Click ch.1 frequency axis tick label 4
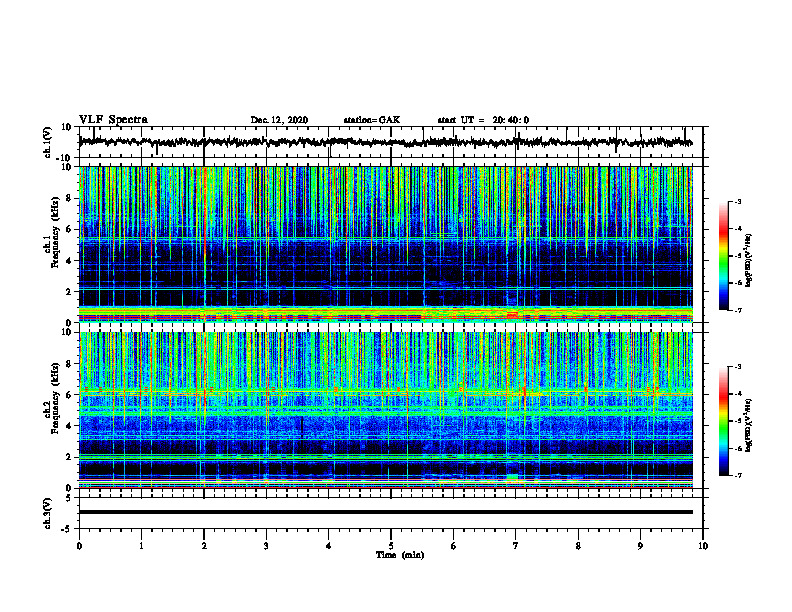The image size is (792, 612). pos(69,261)
